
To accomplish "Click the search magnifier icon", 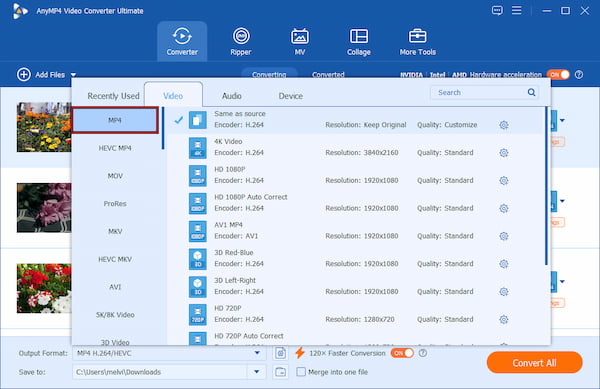I will [532, 92].
